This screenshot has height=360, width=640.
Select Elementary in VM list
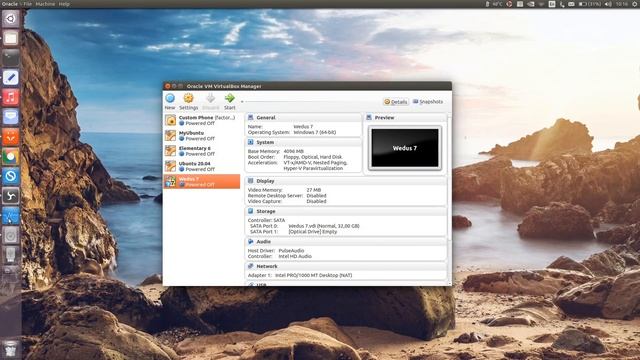click(202, 151)
